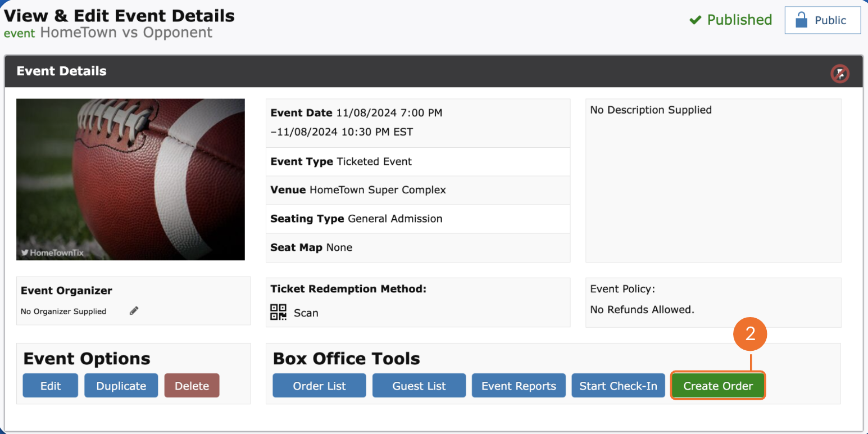Start Check-In for the event
868x434 pixels.
[x=618, y=386]
